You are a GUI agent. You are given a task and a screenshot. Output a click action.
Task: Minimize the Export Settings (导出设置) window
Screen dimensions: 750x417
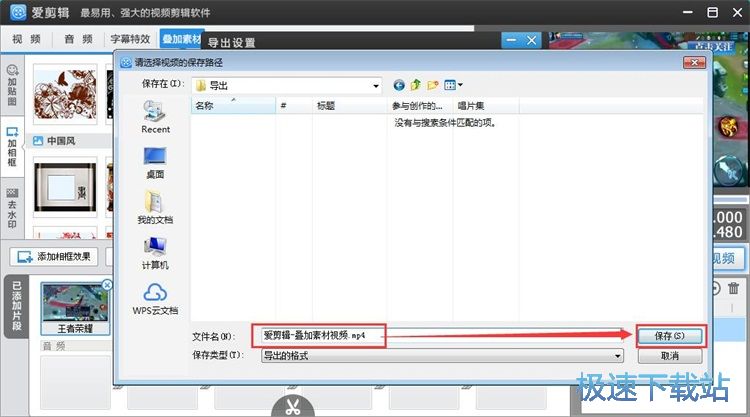(511, 41)
